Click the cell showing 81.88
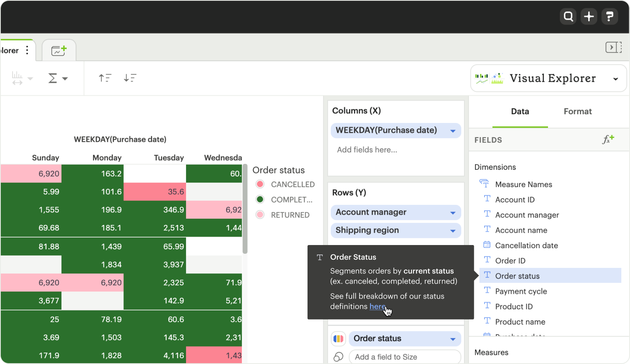This screenshot has height=364, width=630. coord(31,247)
